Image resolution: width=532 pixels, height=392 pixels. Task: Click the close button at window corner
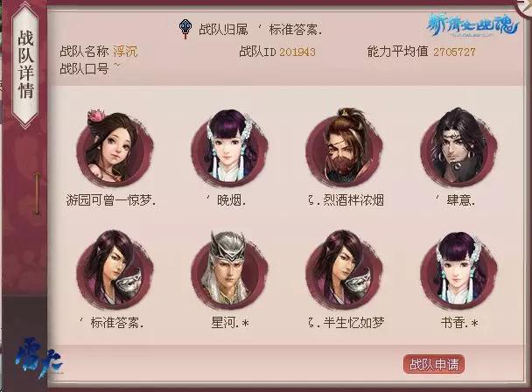click(x=524, y=5)
